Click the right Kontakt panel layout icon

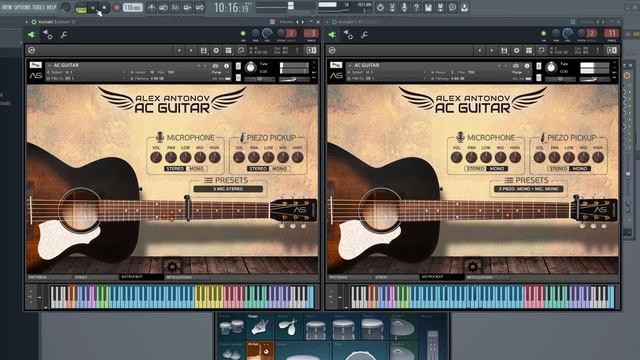(611, 50)
